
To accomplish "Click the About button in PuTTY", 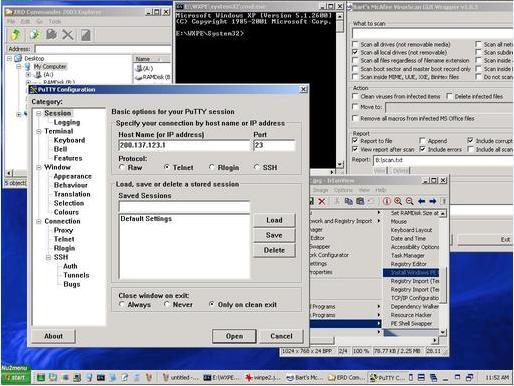I will pos(53,336).
